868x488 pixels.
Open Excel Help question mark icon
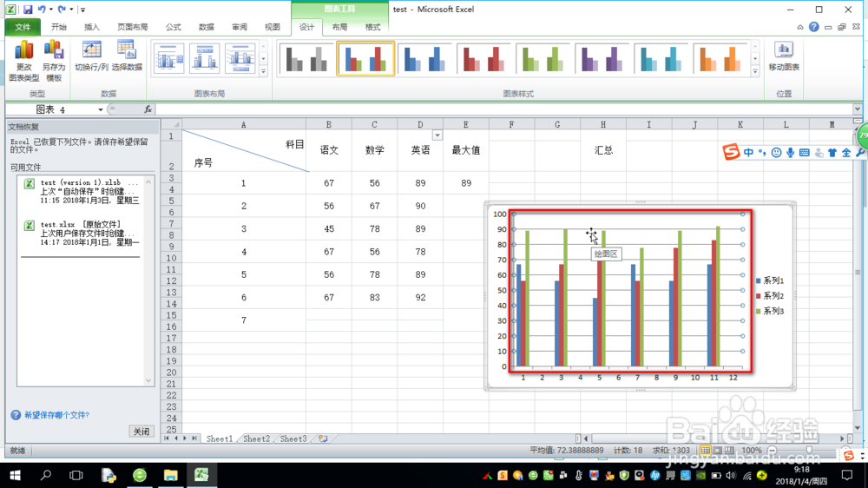pyautogui.click(x=814, y=27)
